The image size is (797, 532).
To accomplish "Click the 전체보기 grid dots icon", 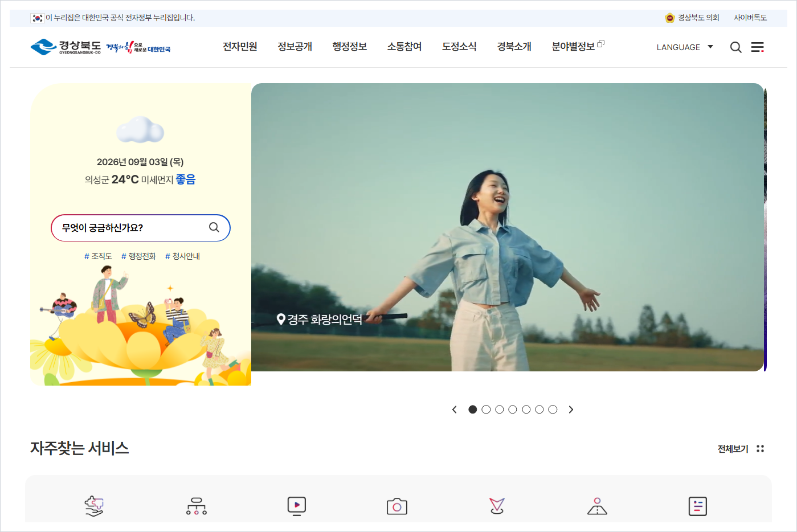I will coord(760,449).
